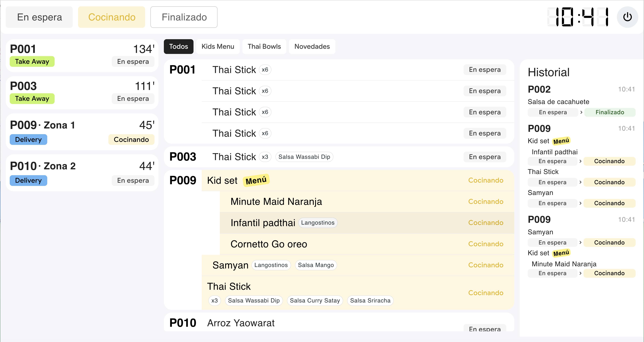Toggle the En espera status filter

click(x=39, y=17)
